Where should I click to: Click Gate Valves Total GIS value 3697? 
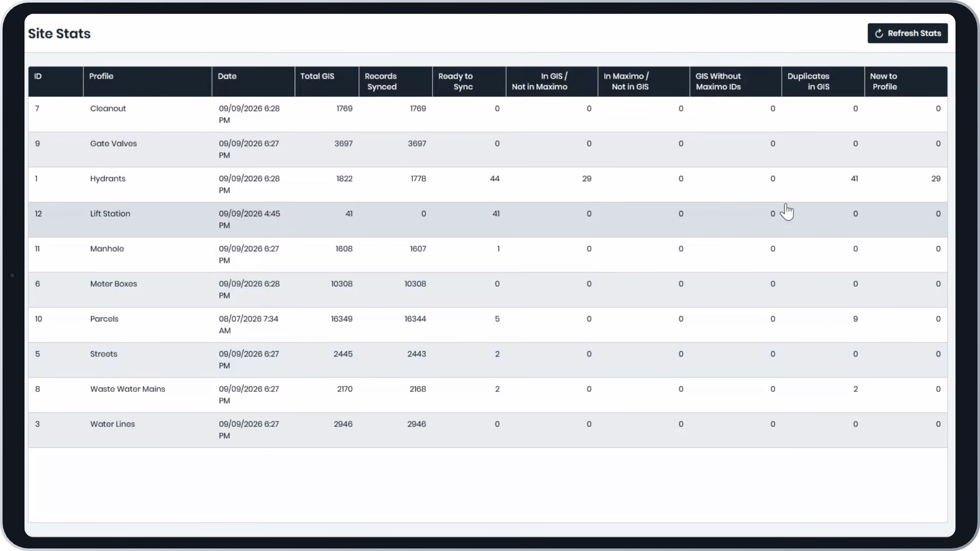(x=344, y=144)
